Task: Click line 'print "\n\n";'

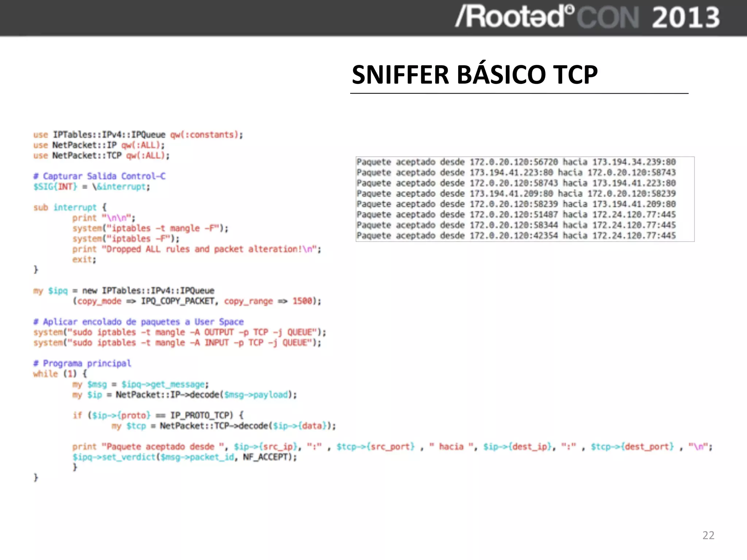Action: [104, 218]
